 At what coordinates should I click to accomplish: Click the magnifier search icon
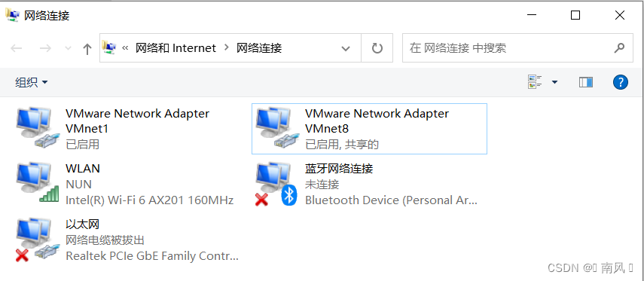click(619, 48)
